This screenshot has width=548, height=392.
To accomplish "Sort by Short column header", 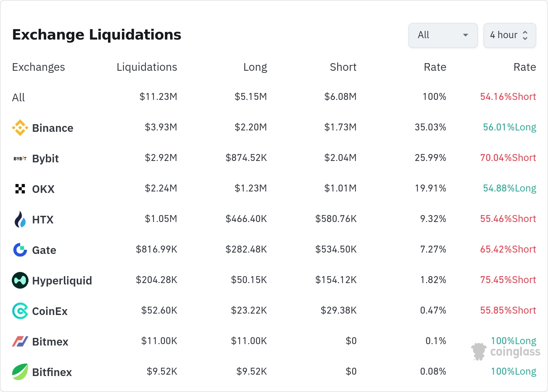I will [x=343, y=67].
